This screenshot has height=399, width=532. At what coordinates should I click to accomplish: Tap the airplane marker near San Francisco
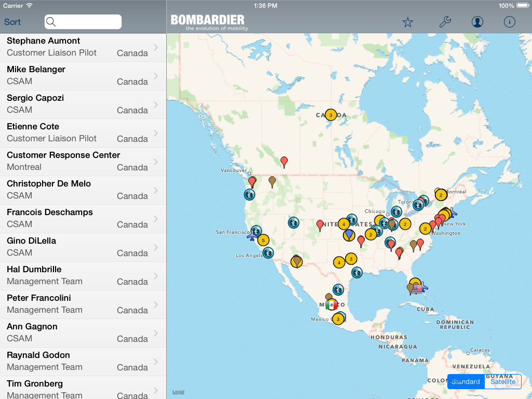pos(252,236)
